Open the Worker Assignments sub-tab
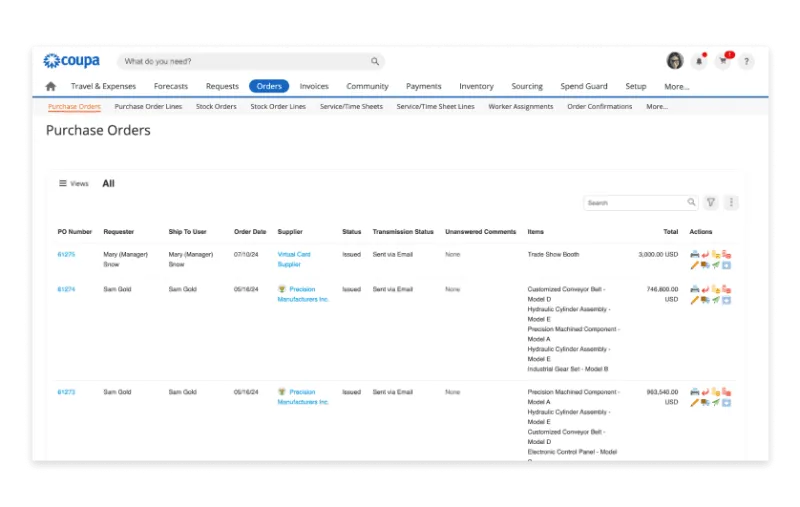Image resolution: width=800 pixels, height=507 pixels. tap(520, 107)
